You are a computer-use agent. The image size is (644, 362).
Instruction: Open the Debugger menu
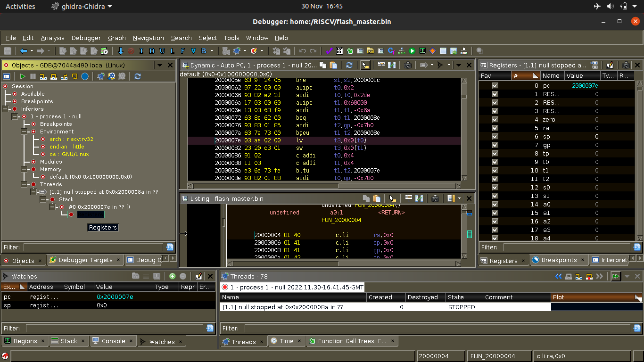point(86,38)
